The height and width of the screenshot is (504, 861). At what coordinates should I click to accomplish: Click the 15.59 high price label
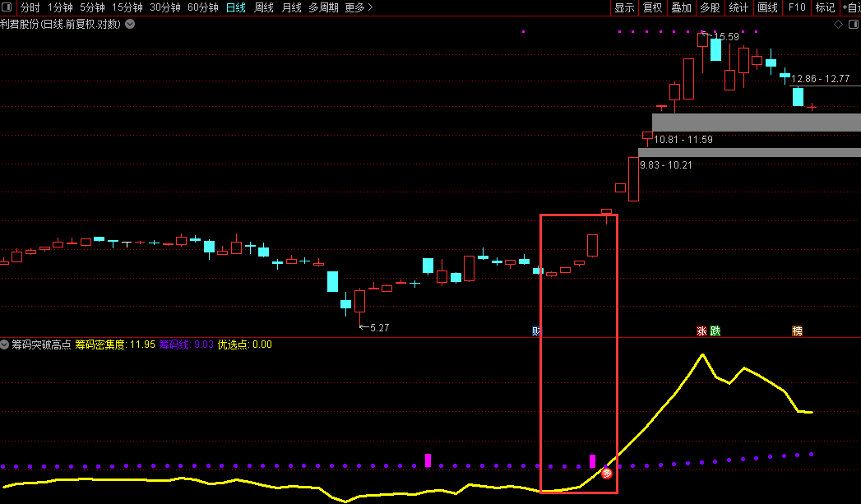click(726, 37)
